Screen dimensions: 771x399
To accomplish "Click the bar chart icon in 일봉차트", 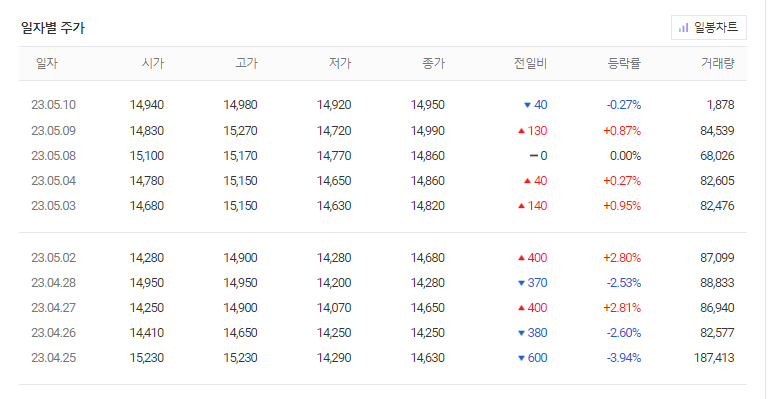I will coord(683,28).
